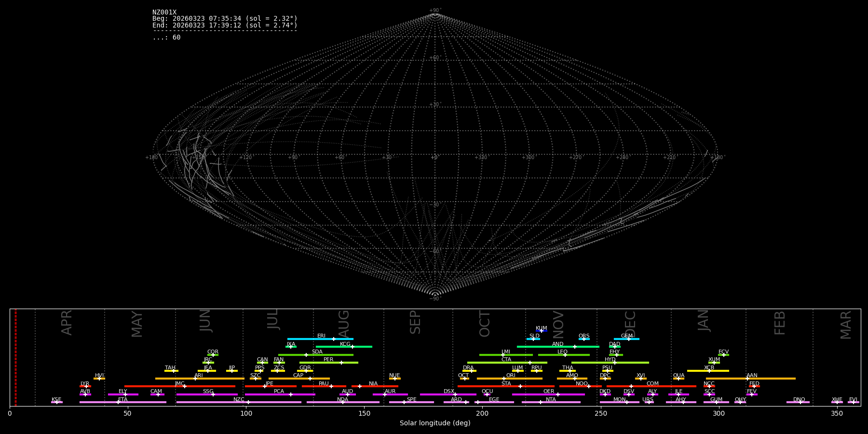Image resolution: width=868 pixels, height=434 pixels.
Task: Click the ARI shower label
Action: (199, 376)
